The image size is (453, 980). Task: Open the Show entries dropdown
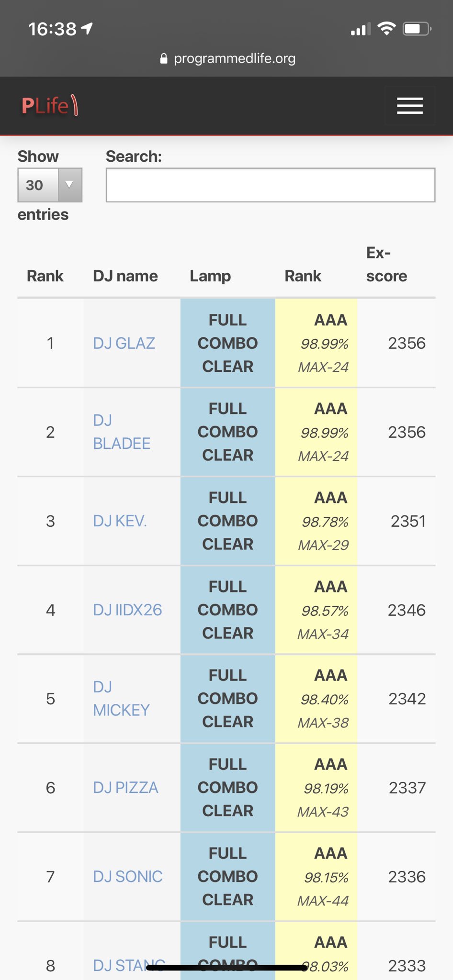pos(50,185)
